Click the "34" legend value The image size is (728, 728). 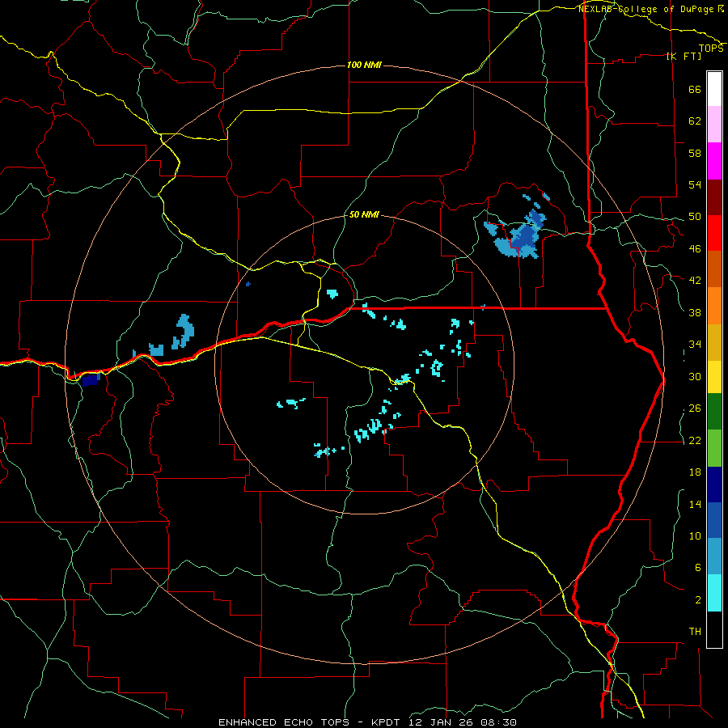(x=695, y=345)
